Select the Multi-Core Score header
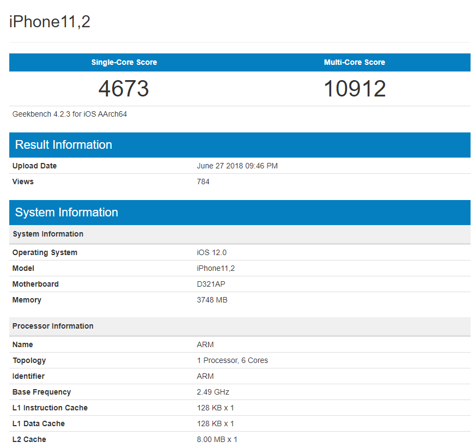Viewport: 476px width, 448px height. (355, 62)
